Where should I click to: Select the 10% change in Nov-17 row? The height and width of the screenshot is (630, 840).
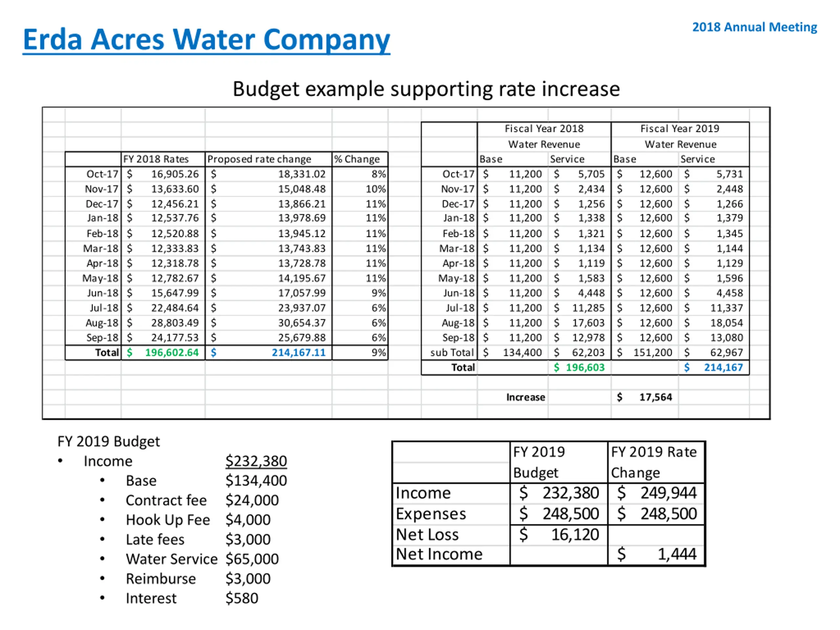click(x=376, y=189)
